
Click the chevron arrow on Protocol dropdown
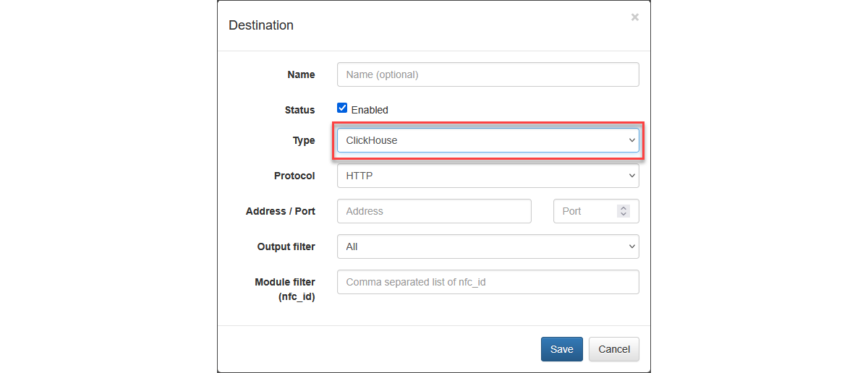pos(631,176)
